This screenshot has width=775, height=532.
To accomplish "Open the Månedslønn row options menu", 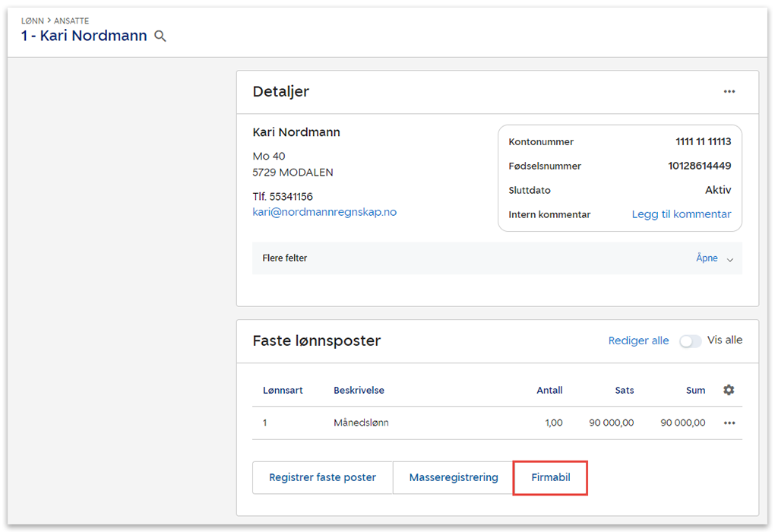I will (x=729, y=423).
